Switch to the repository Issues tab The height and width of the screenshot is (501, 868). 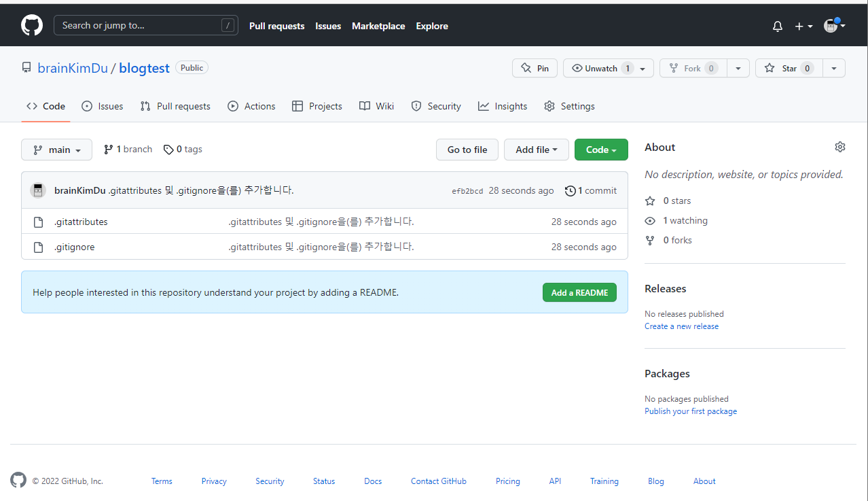tap(102, 106)
